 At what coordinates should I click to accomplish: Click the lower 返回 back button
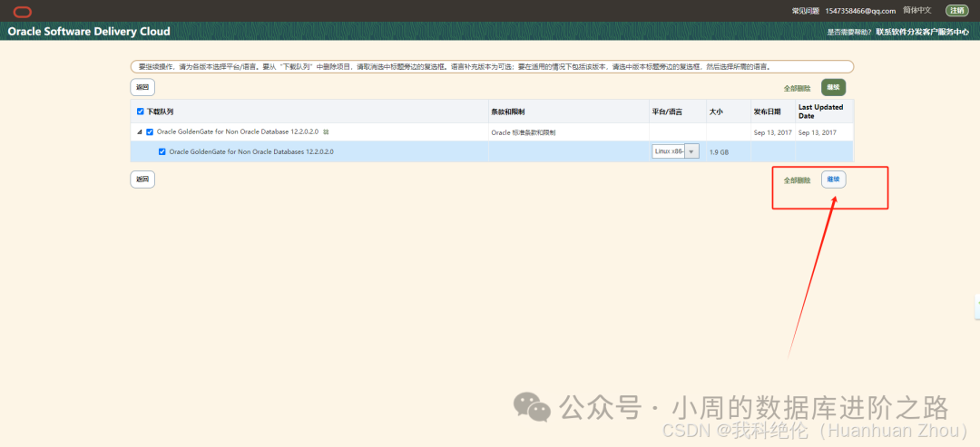[x=142, y=180]
